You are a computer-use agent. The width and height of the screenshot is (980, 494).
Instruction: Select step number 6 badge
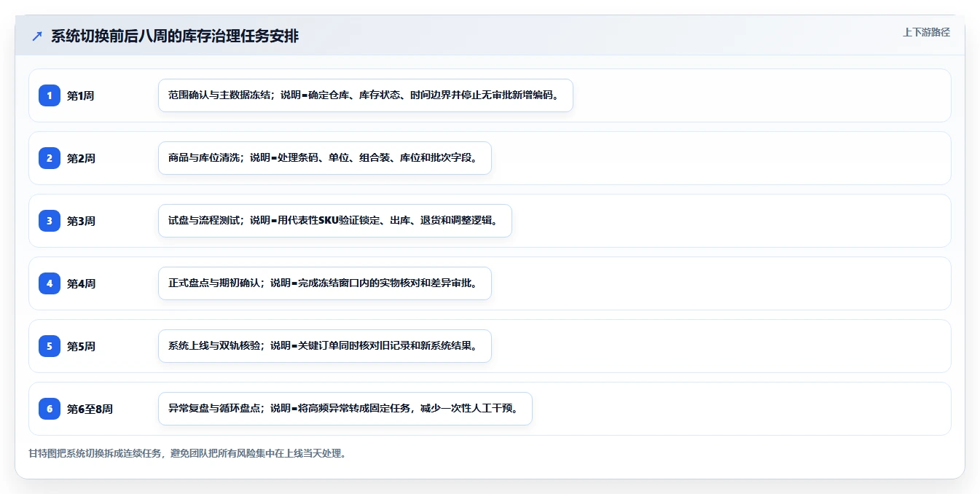coord(50,409)
